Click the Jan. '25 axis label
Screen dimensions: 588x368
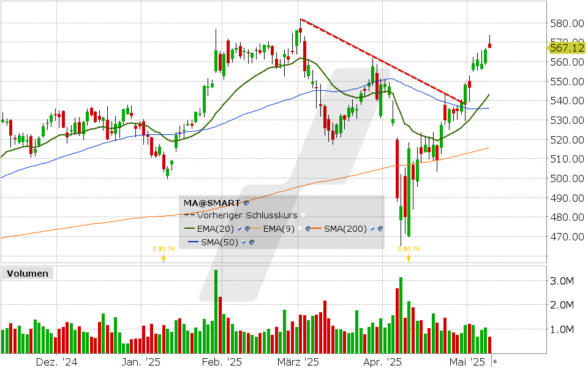[141, 362]
